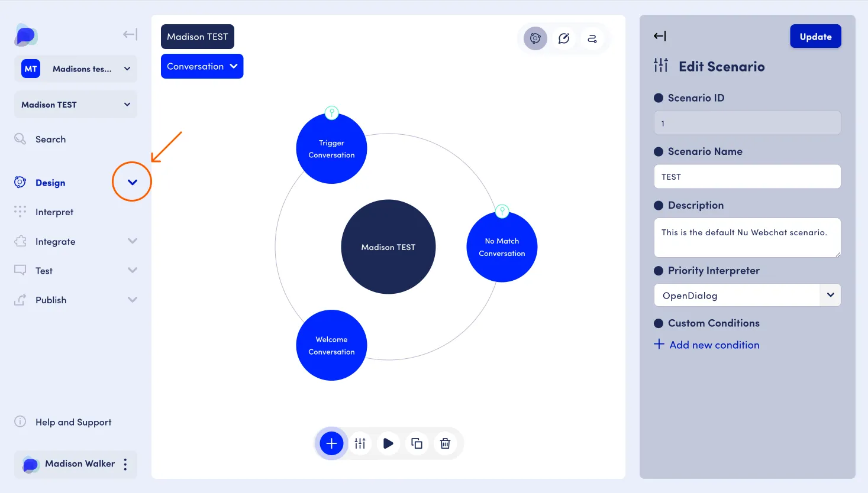Click the pin marker on No Match Conversation

point(502,211)
